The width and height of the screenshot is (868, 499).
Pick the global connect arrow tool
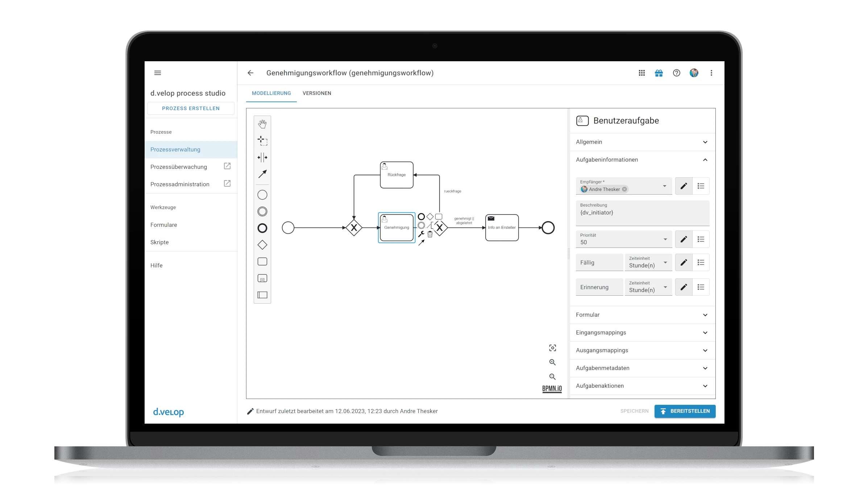click(262, 174)
